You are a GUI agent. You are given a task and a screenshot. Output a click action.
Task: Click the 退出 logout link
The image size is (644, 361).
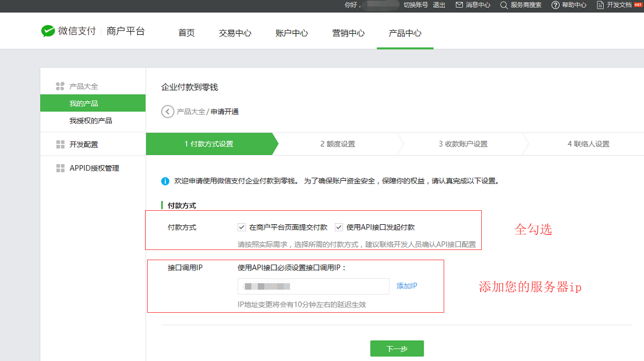(x=439, y=5)
